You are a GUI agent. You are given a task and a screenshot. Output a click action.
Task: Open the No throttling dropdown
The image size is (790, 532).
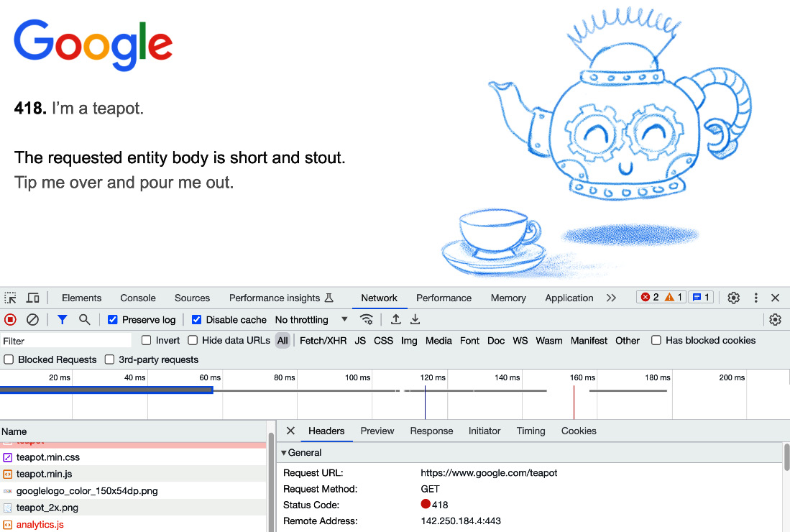311,319
